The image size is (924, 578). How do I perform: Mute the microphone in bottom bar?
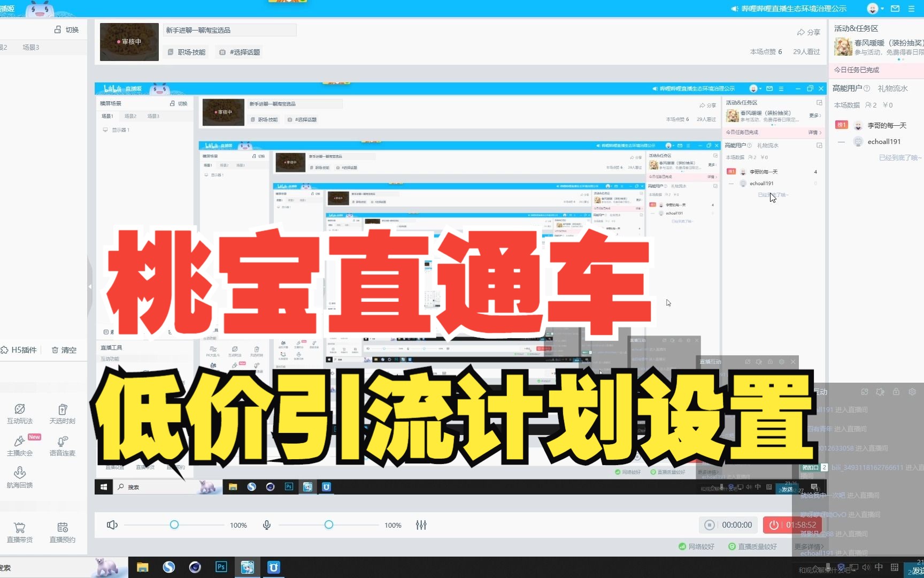click(x=266, y=525)
